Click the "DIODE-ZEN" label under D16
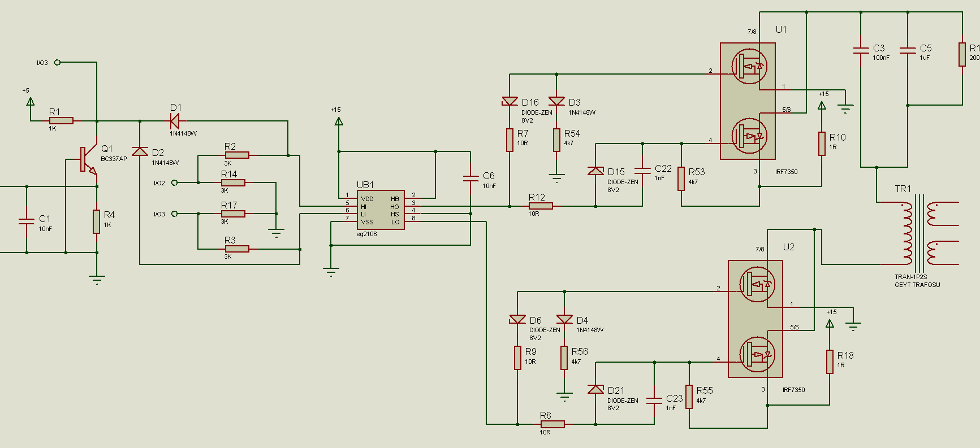The height and width of the screenshot is (448, 980). [x=537, y=112]
